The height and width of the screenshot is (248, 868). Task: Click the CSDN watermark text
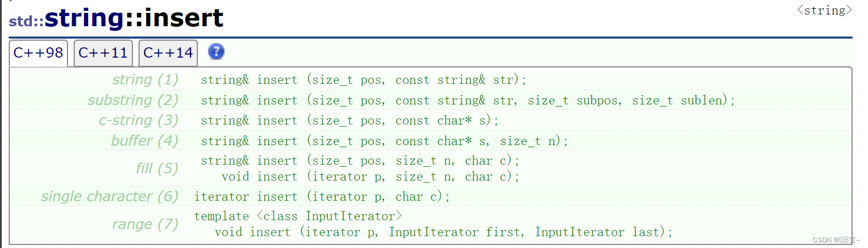836,240
